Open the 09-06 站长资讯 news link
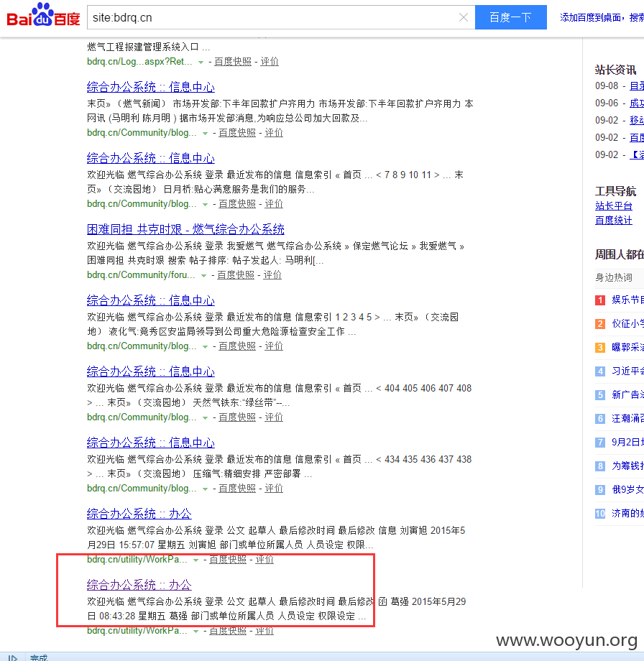 [637, 103]
